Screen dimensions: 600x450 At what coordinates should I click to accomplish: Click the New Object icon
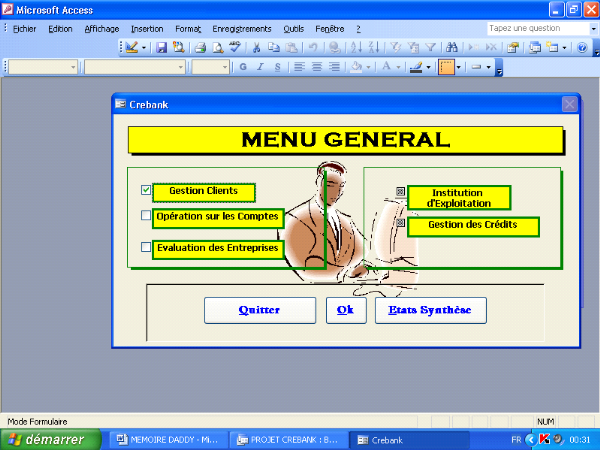click(x=552, y=47)
